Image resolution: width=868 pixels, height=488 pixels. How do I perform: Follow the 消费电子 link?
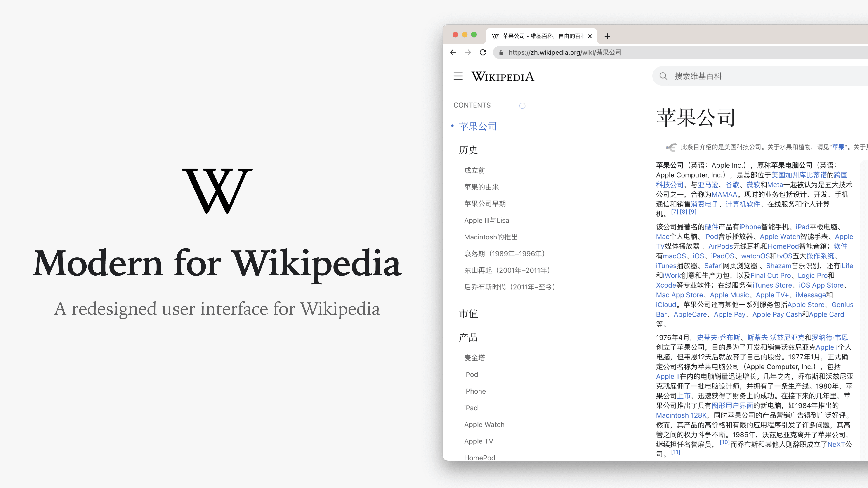point(705,204)
